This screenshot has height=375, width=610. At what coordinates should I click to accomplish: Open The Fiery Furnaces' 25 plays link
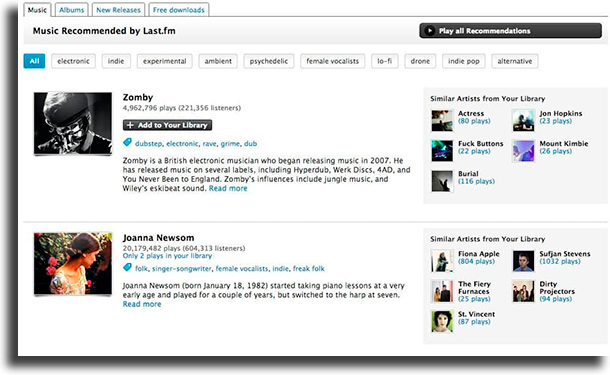coord(474,299)
